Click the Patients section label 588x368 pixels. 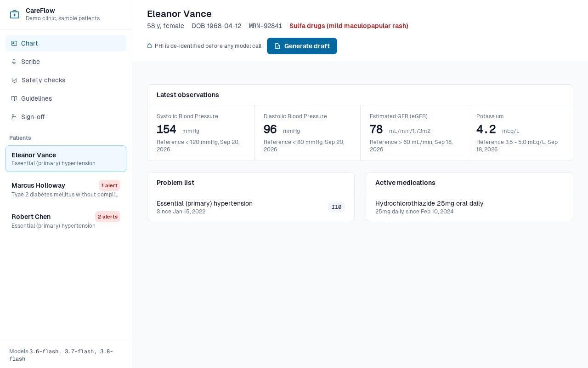click(x=20, y=138)
